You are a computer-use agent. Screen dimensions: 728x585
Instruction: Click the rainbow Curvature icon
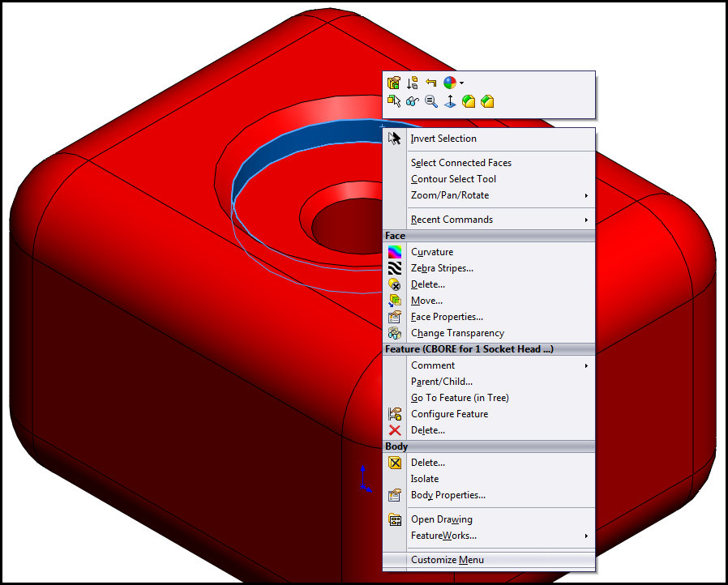[x=395, y=252]
